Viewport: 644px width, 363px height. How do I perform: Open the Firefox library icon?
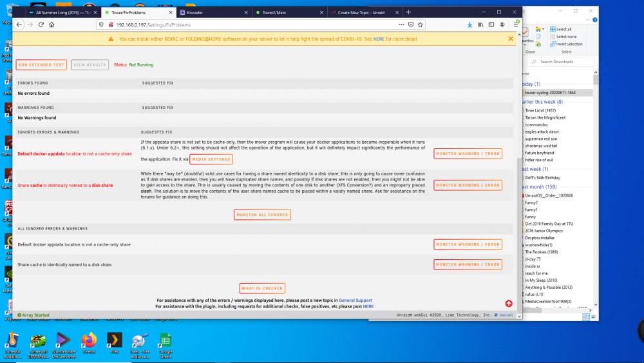(480, 25)
